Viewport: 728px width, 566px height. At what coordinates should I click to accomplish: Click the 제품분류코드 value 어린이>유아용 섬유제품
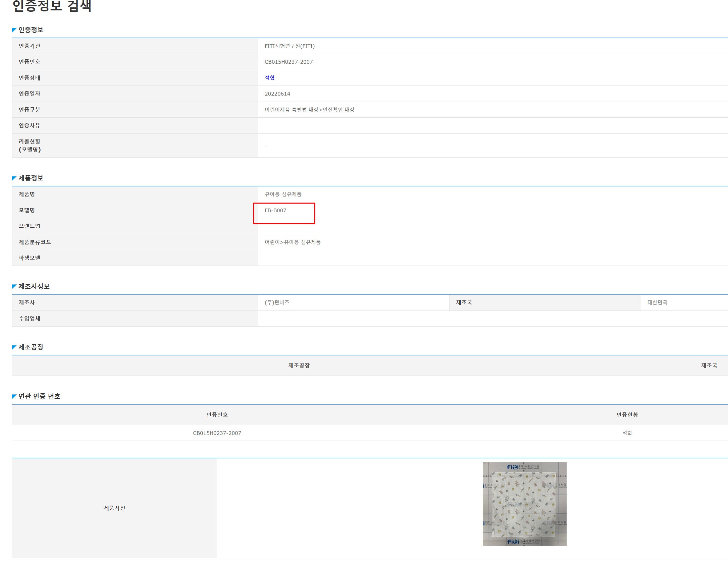293,242
